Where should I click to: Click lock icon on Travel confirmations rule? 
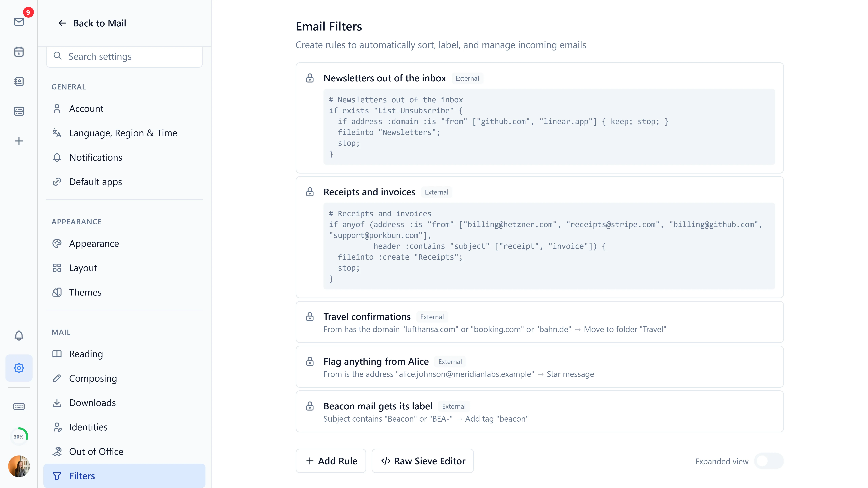tap(310, 317)
